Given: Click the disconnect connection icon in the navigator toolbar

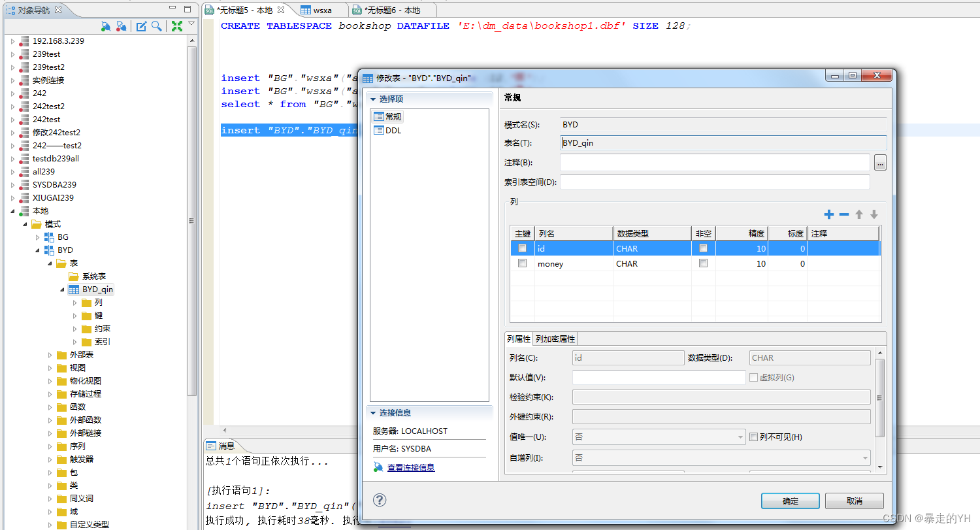Looking at the screenshot, I should (122, 26).
